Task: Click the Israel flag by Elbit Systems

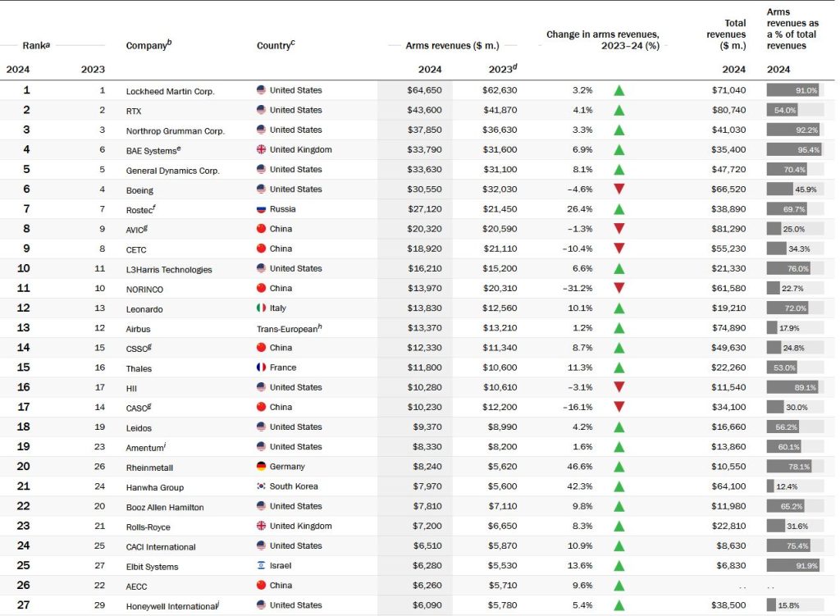Action: coord(262,566)
